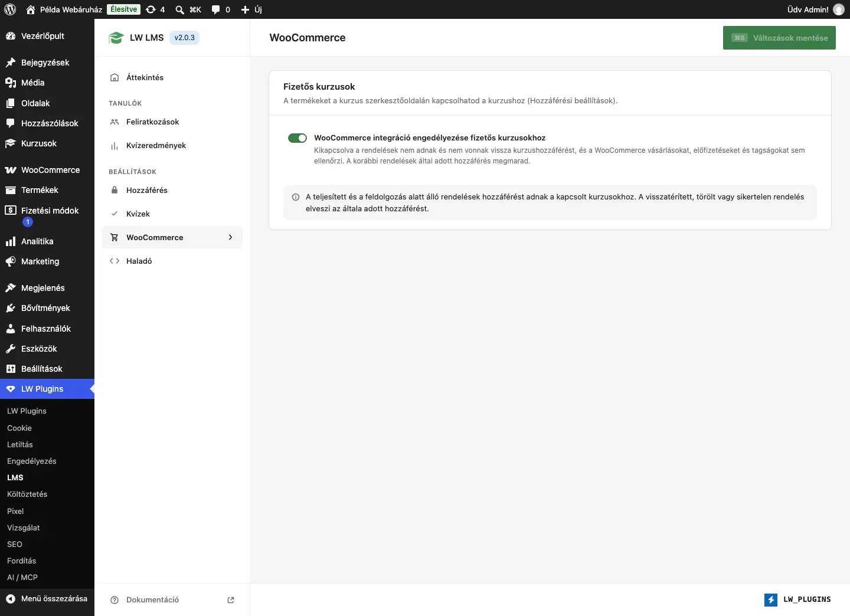850x616 pixels.
Task: Click the Eszközök wrench icon
Action: click(11, 349)
